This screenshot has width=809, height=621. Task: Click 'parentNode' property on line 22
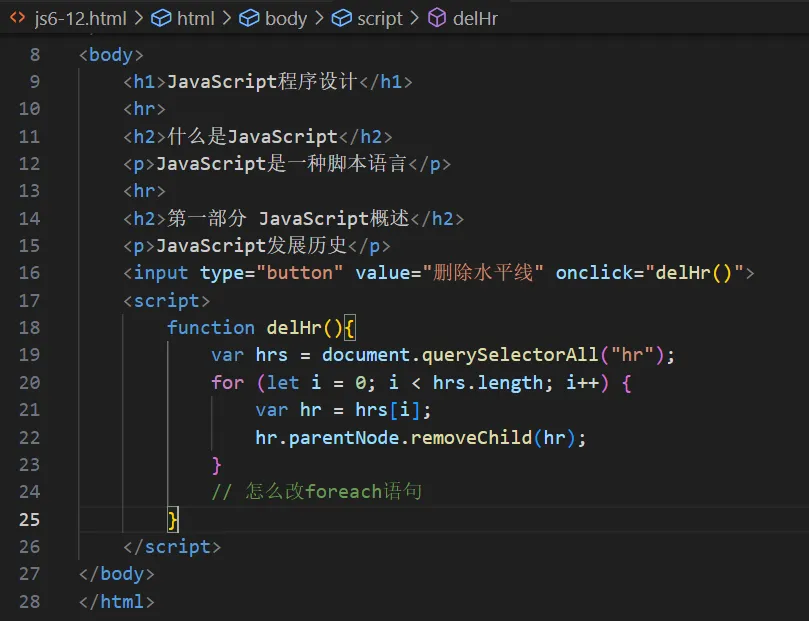[x=344, y=438]
